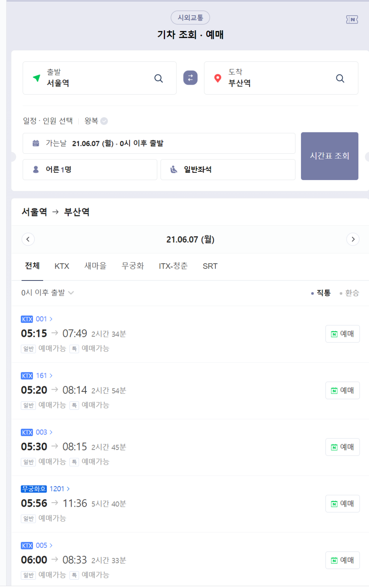Toggle the 왕복 round-trip checkbox
The width and height of the screenshot is (369, 588).
click(x=104, y=121)
